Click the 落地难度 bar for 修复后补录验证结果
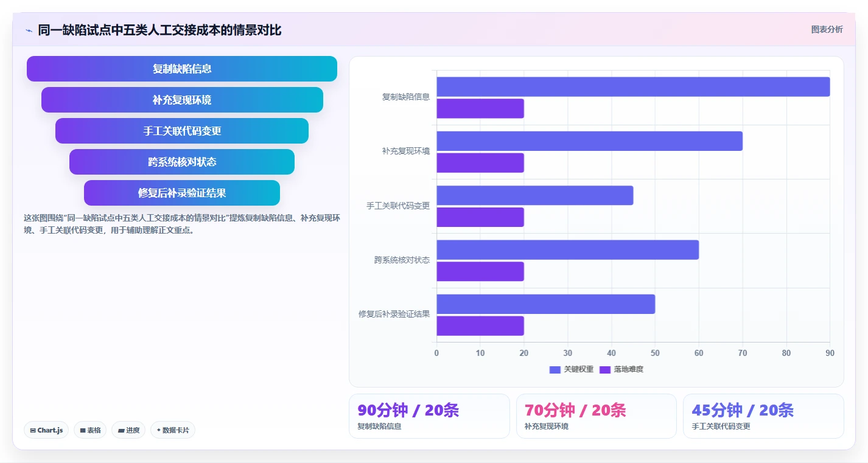Screen dimensions: 868x463 tap(480, 325)
